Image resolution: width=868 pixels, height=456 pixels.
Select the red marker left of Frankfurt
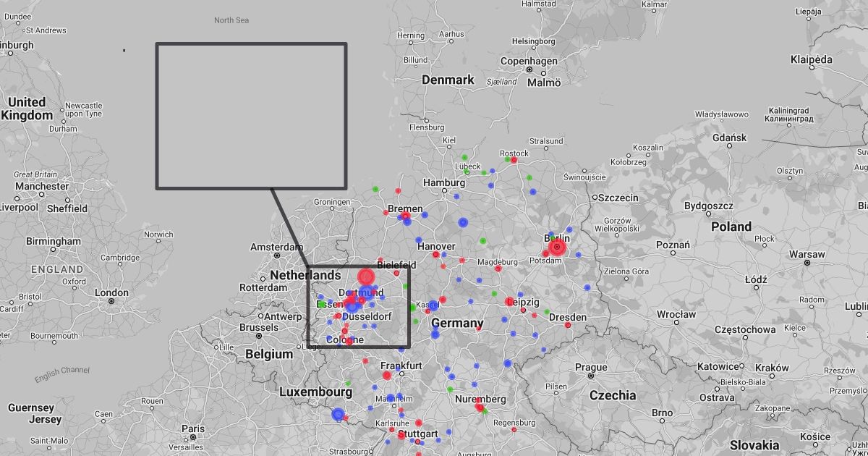pos(386,375)
